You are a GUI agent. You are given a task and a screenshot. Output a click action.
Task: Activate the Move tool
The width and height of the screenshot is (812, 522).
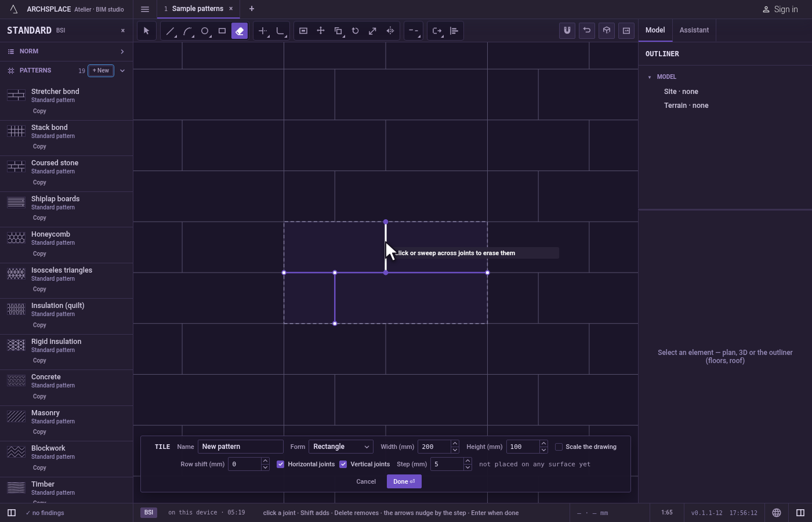coord(321,31)
